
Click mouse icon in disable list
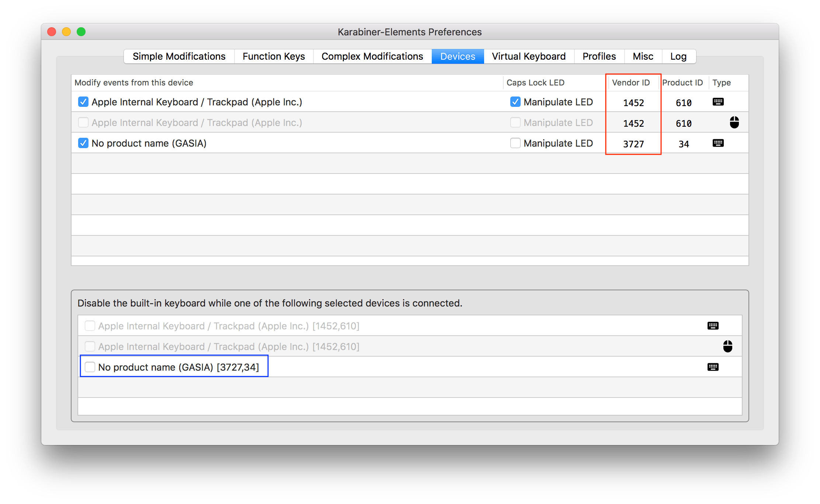(727, 346)
